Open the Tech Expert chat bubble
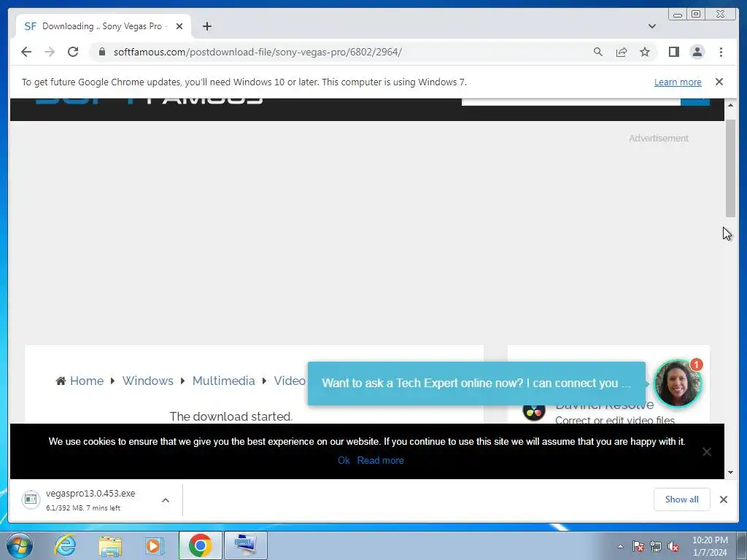 476,384
